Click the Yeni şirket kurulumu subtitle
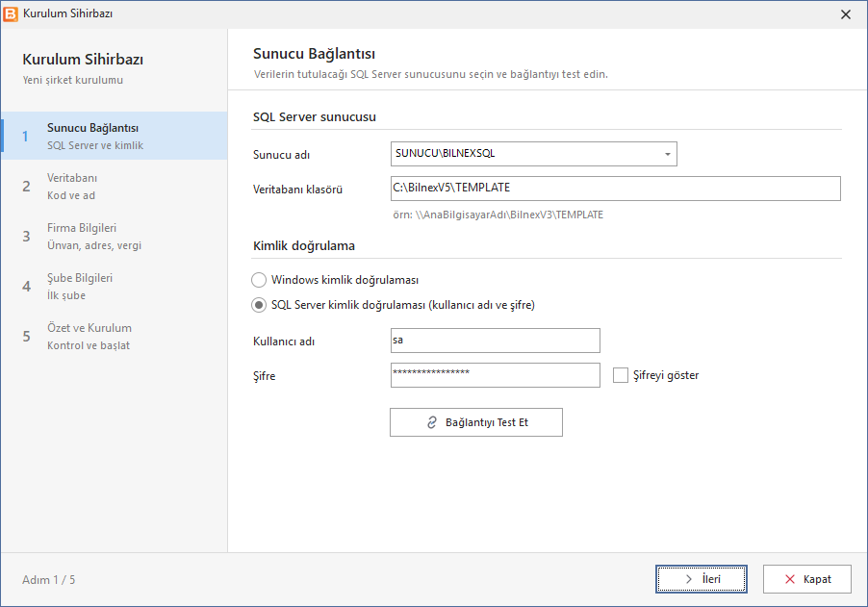868x607 pixels. [72, 80]
